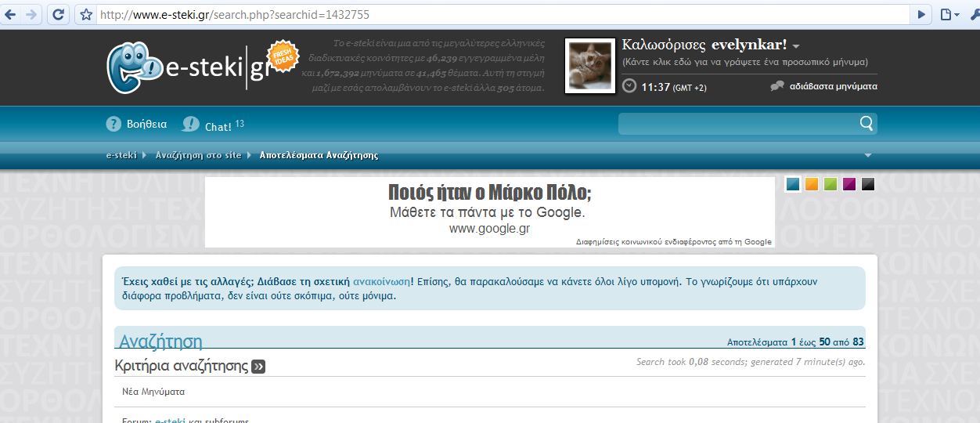Go forward with the browser forward arrow
Screen dimensions: 980x423
[x=31, y=14]
